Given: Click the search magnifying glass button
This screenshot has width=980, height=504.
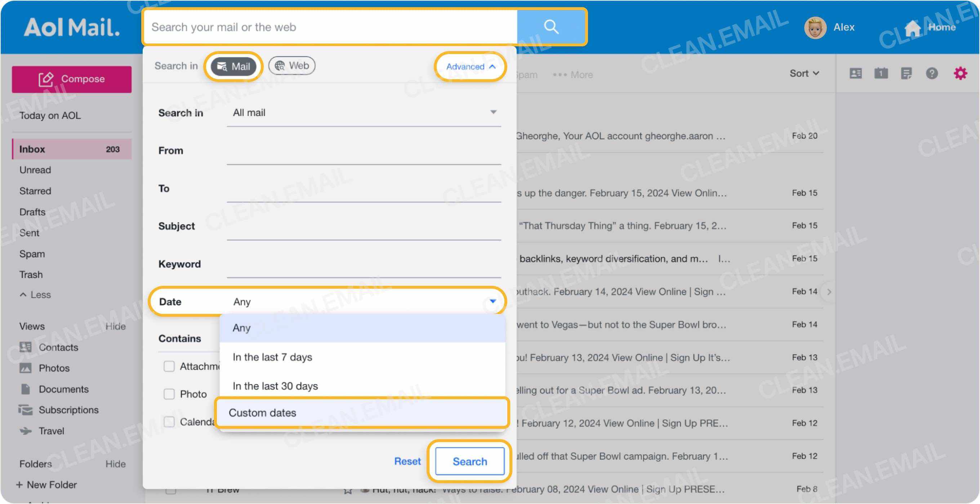Looking at the screenshot, I should click(x=551, y=27).
